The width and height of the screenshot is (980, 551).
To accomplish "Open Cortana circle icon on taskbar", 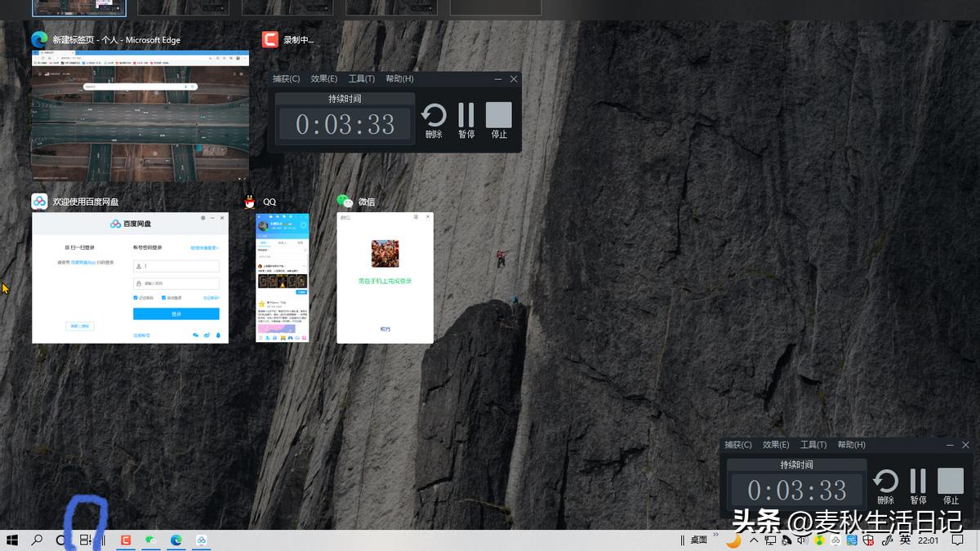I will (x=60, y=540).
